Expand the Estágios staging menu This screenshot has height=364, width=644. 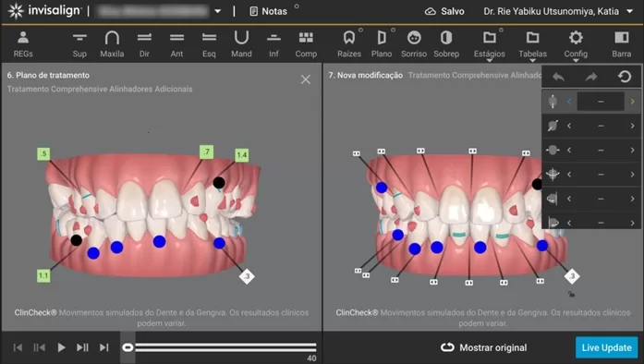489,45
